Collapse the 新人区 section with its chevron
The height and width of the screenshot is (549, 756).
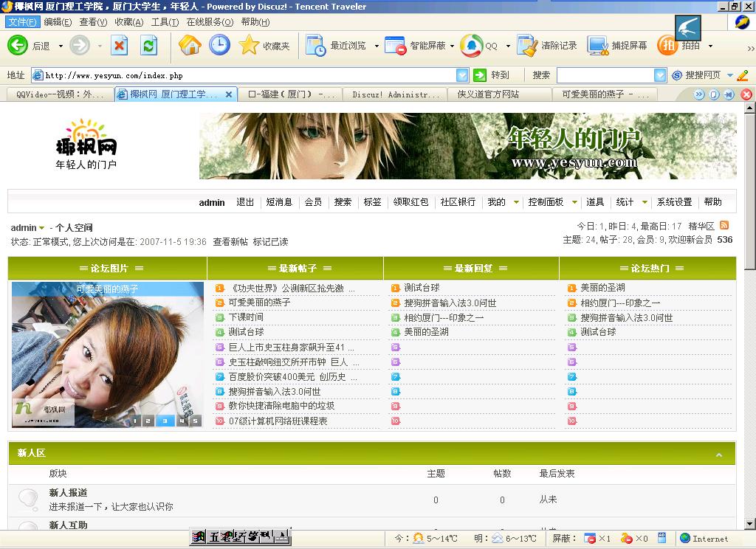point(719,455)
